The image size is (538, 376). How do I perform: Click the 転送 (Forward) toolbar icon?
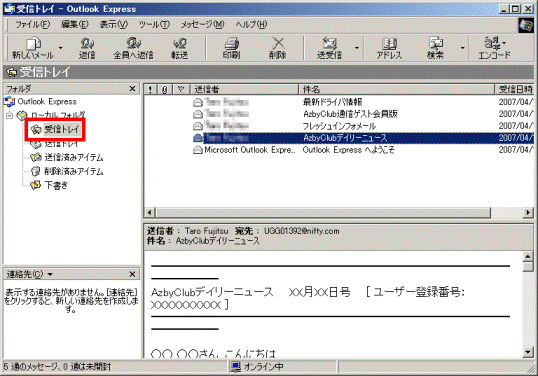(179, 48)
